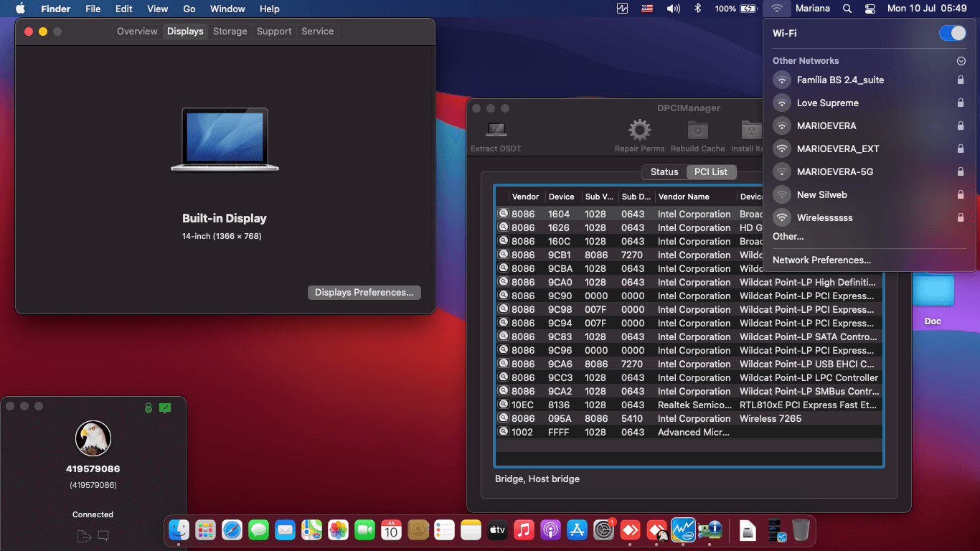980x551 pixels.
Task: Click the magnifier icon on the Wireless 7265 row
Action: pyautogui.click(x=503, y=418)
